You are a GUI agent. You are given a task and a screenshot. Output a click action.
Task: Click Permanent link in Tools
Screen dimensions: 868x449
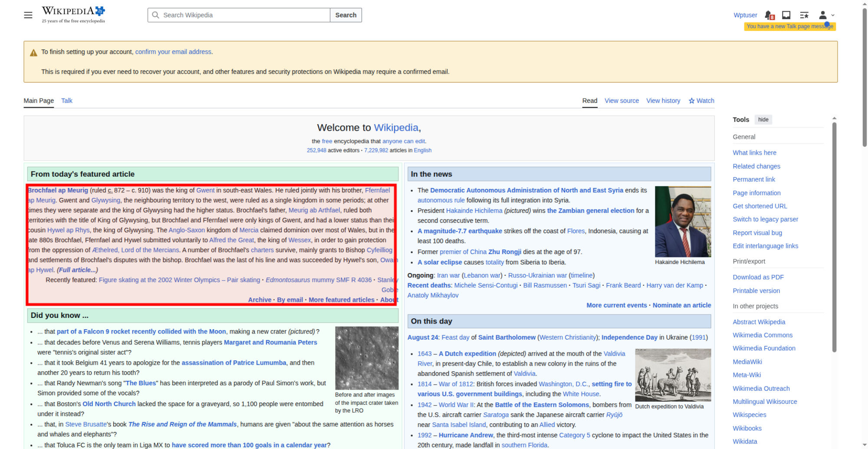754,179
